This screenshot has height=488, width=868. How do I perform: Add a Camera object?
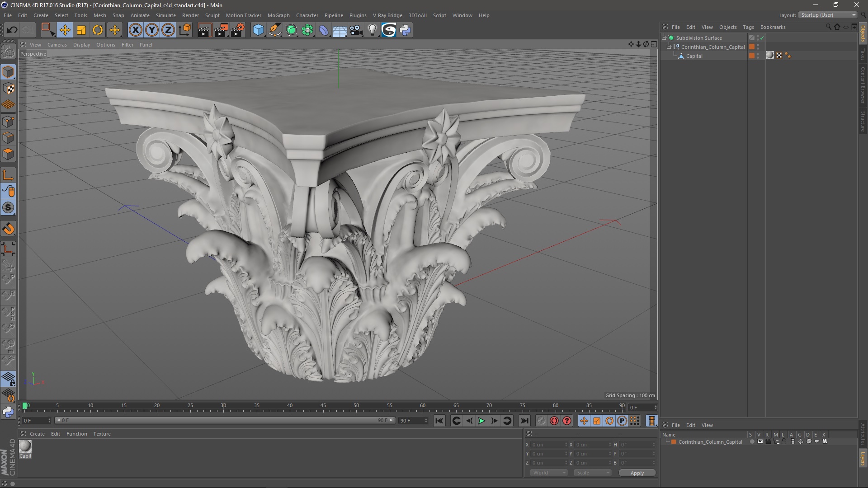pos(356,30)
